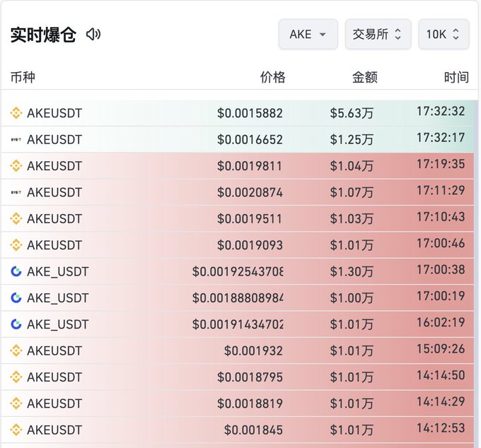Click the Bybit icon in the 17:11:29 row
The width and height of the screenshot is (481, 448).
tap(16, 192)
